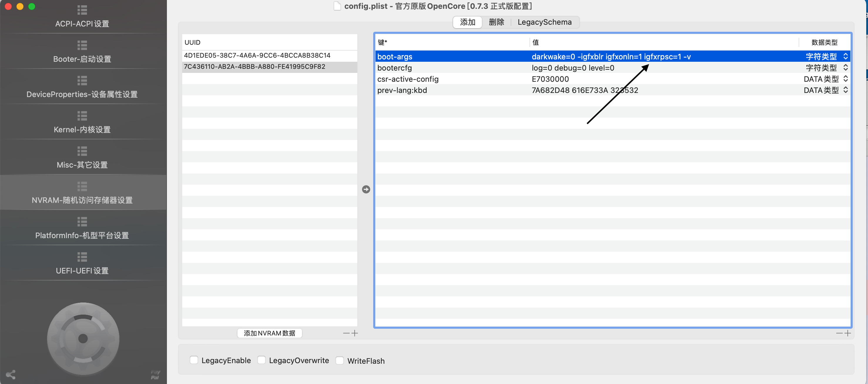The height and width of the screenshot is (384, 868).
Task: Open data type dropdown for csr-active-config
Action: [x=845, y=79]
